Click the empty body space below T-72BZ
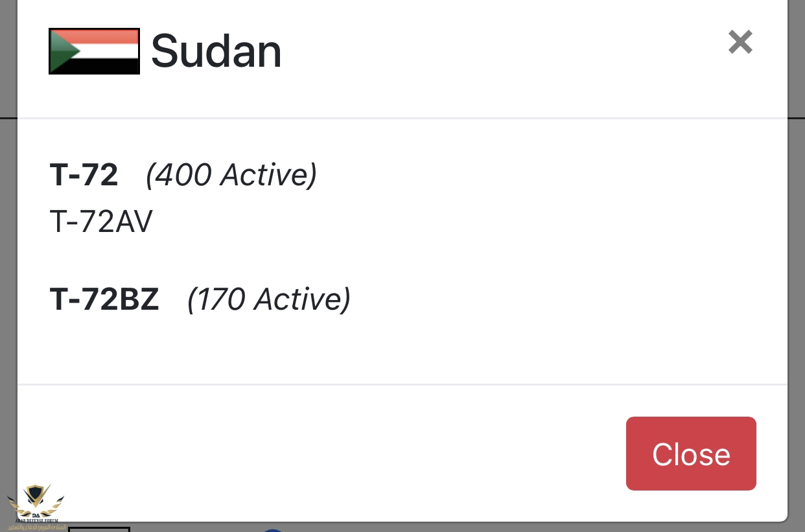 pos(389,350)
